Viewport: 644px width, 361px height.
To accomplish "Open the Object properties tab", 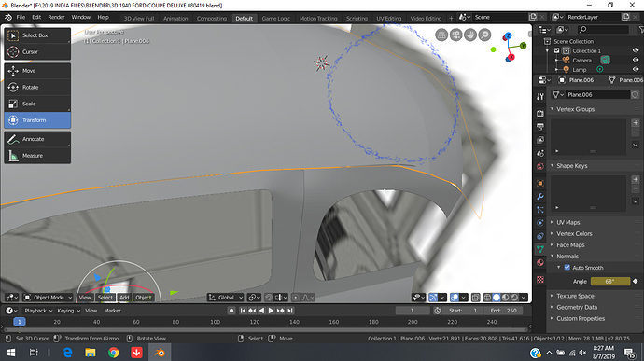I will point(540,183).
